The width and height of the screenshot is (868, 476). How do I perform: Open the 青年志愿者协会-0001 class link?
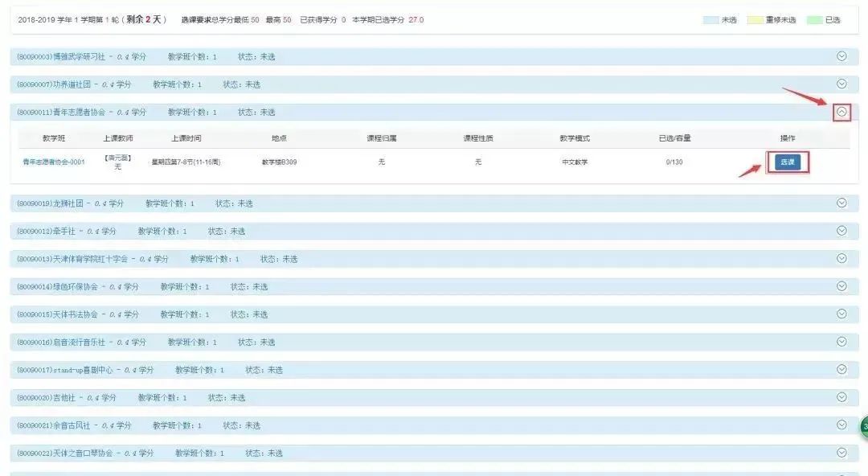(54, 162)
